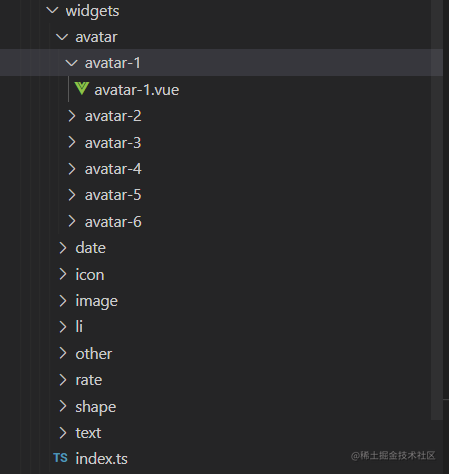The height and width of the screenshot is (474, 449).
Task: Click the Vue icon beside avatar-1.vue
Action: (x=81, y=89)
